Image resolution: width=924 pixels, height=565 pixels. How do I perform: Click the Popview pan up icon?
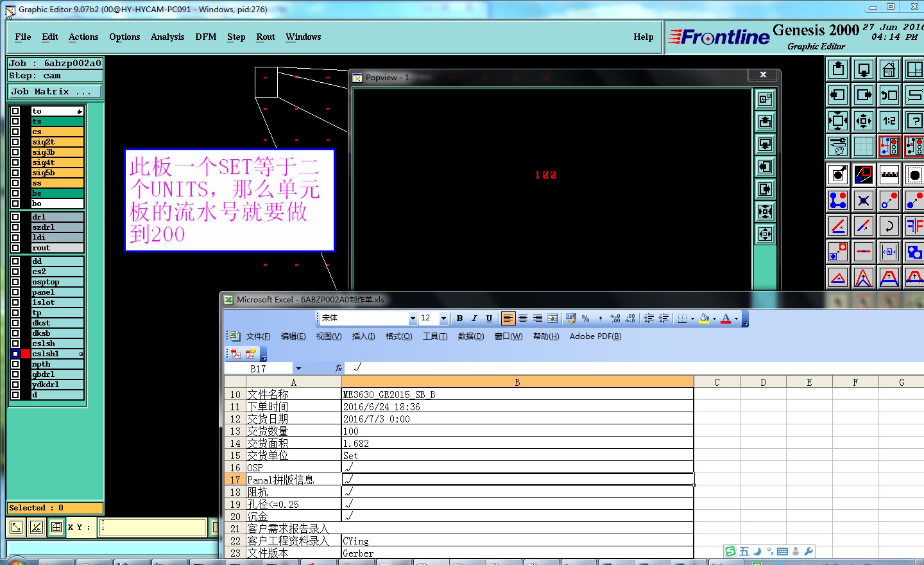(765, 121)
